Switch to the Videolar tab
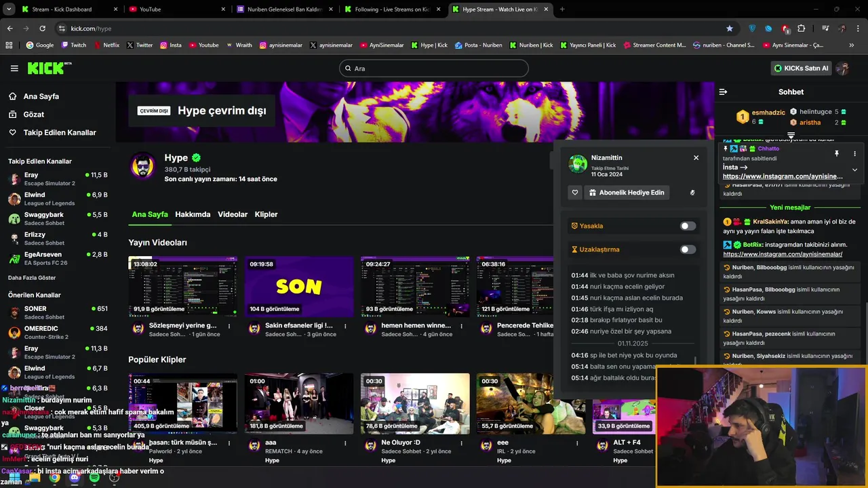Viewport: 868px width, 488px height. [233, 214]
